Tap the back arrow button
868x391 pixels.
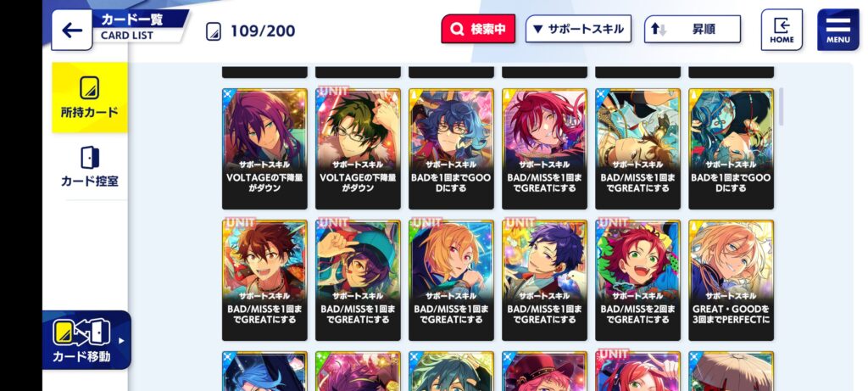pos(72,30)
